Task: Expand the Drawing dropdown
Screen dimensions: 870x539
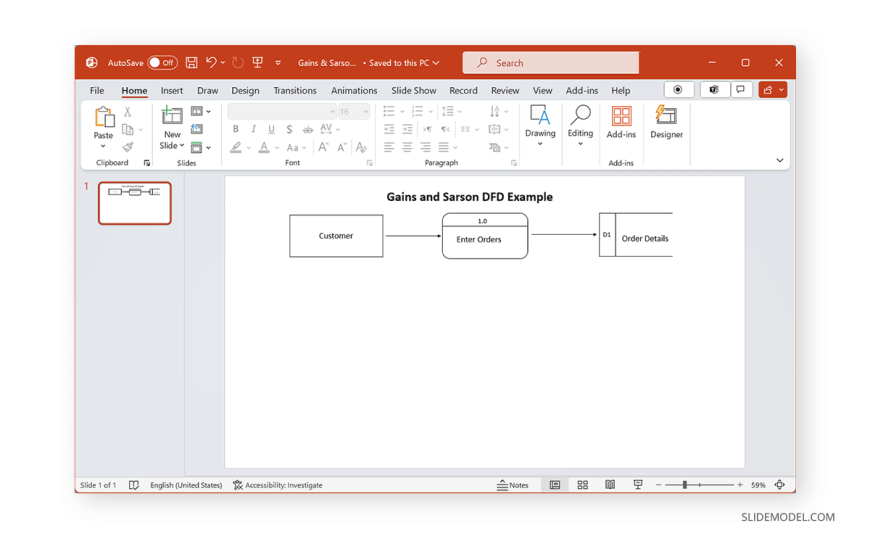Action: [x=540, y=144]
